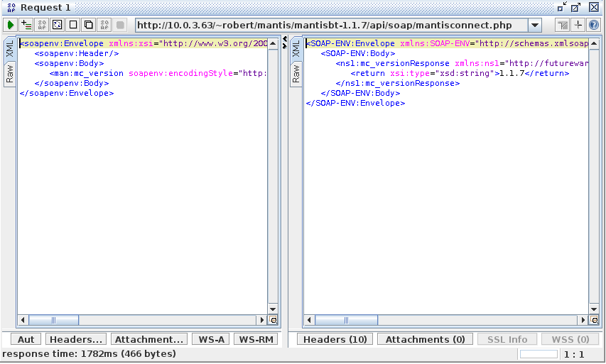This screenshot has height=364, width=606.
Task: Open the endpoint URL dropdown
Action: [x=535, y=26]
